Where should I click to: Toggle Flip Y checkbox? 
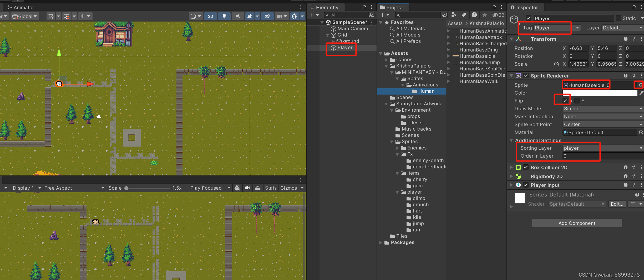click(x=577, y=101)
